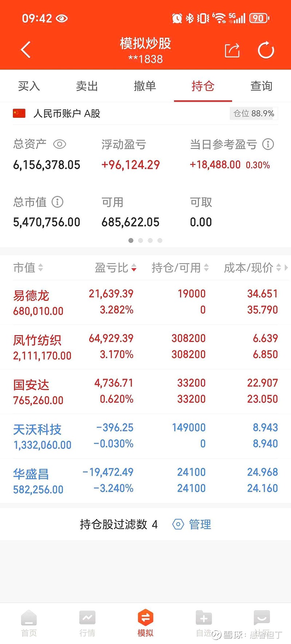Switch to the 撤单 tab
The width and height of the screenshot is (291, 644).
tap(145, 86)
